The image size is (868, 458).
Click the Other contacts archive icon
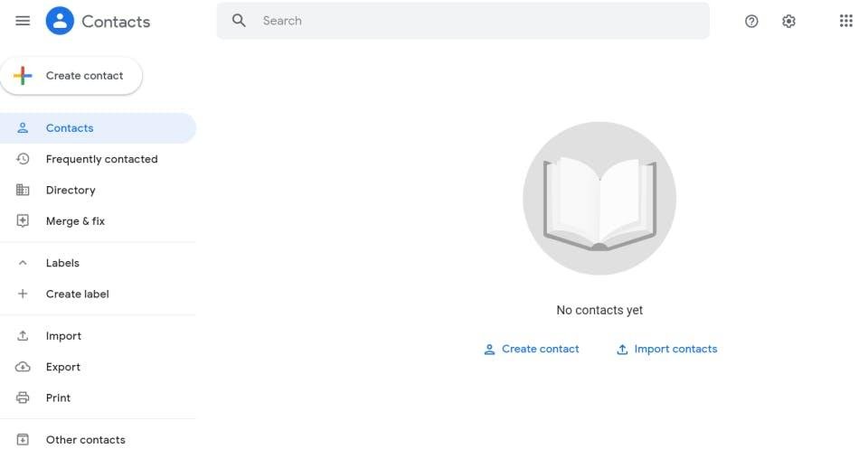click(24, 440)
